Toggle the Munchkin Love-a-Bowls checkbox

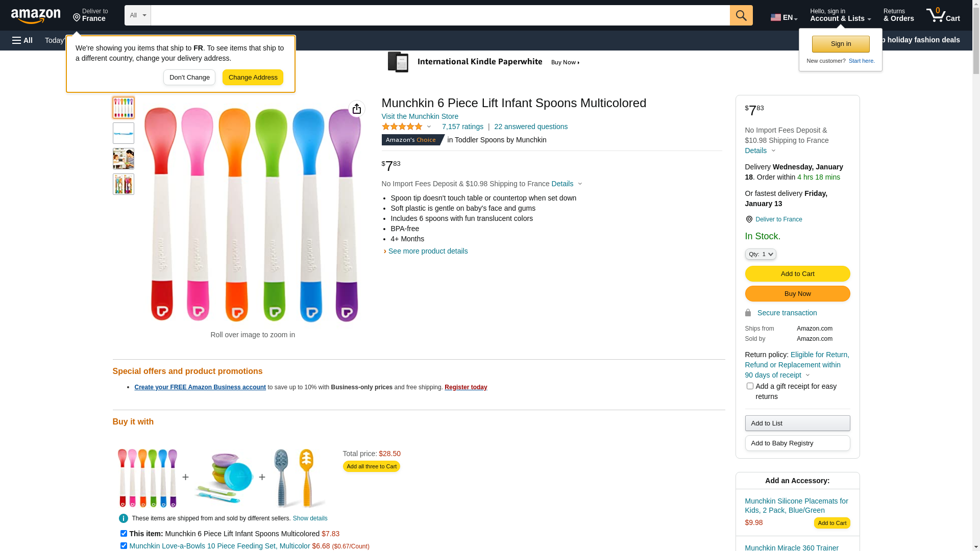click(x=124, y=546)
